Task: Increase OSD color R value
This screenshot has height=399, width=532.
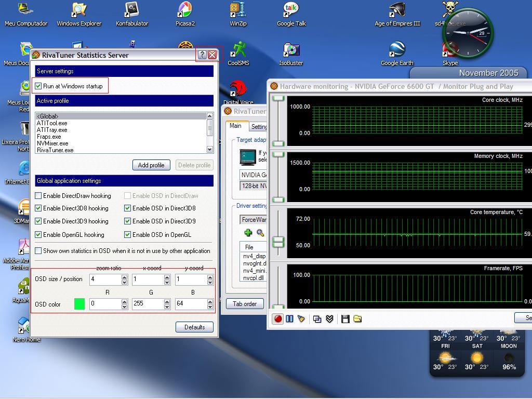Action: 125,301
